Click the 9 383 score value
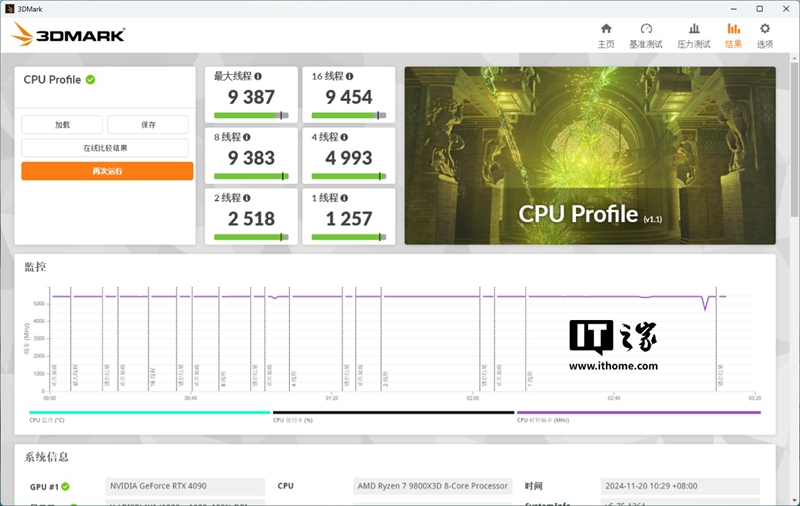 [251, 158]
